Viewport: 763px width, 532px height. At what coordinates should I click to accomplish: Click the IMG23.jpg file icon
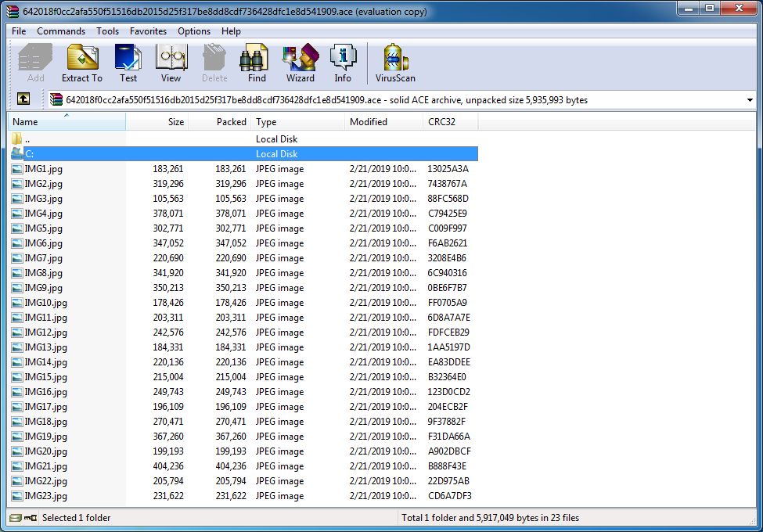pyautogui.click(x=17, y=496)
